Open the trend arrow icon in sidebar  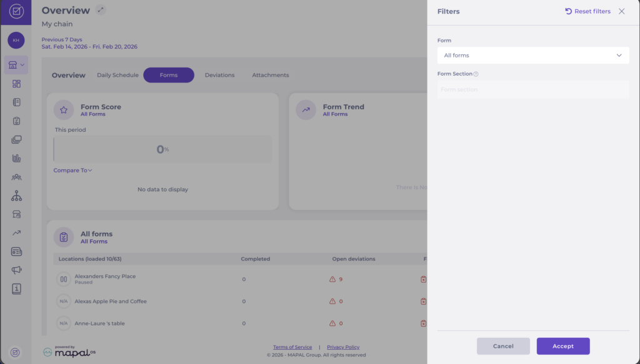click(16, 233)
